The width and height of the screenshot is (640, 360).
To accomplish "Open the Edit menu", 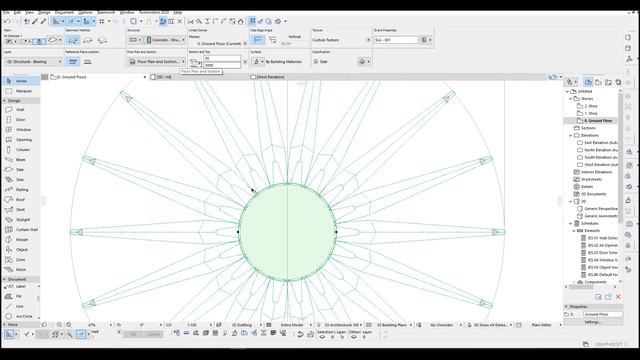I will pos(17,13).
